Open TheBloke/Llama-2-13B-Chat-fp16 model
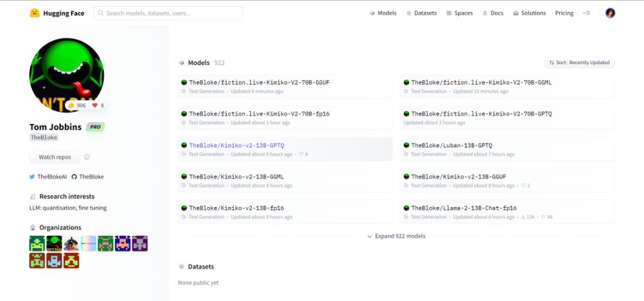Viewport: 644px width, 301px height. pyautogui.click(x=464, y=208)
